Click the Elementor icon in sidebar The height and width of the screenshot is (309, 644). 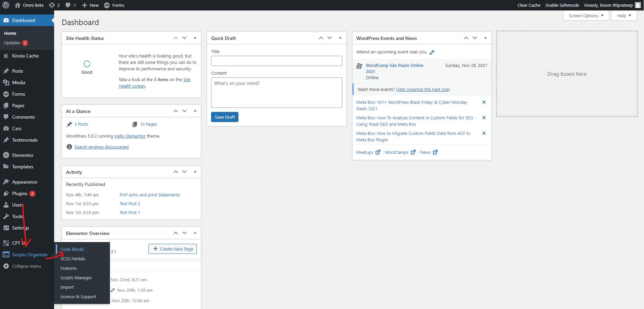6,155
